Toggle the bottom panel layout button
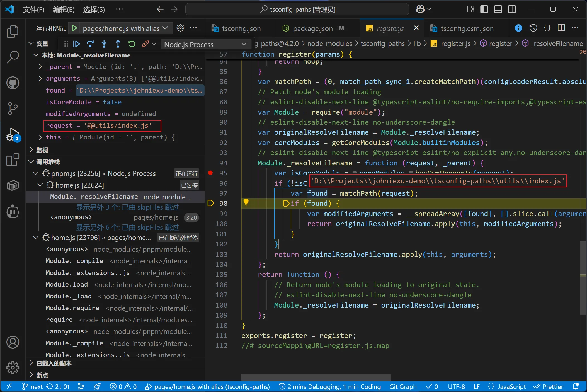Screen dimensions: 587x392 click(498, 9)
